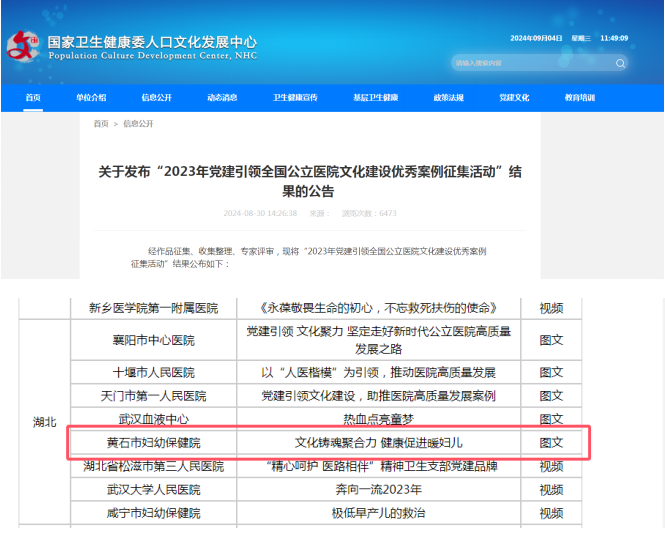The width and height of the screenshot is (665, 552).
Task: Click 视频 in the 武汉大学人民医院 row
Action: pyautogui.click(x=551, y=490)
